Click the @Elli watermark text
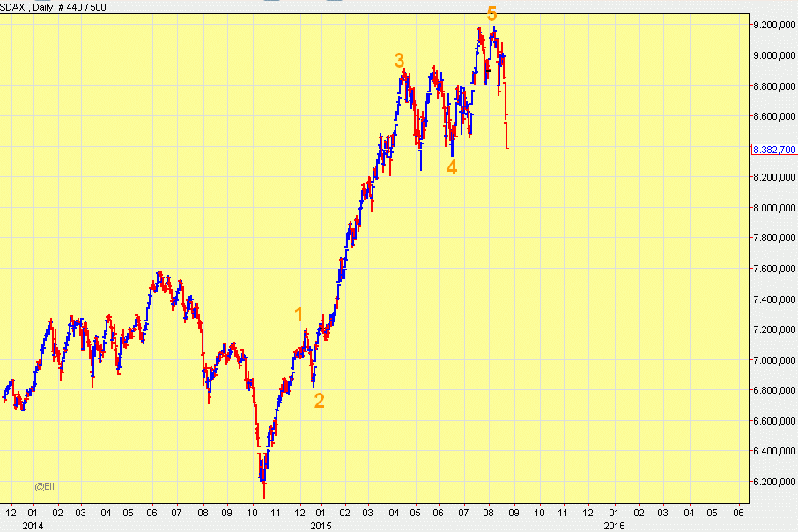798x532 pixels. click(46, 486)
